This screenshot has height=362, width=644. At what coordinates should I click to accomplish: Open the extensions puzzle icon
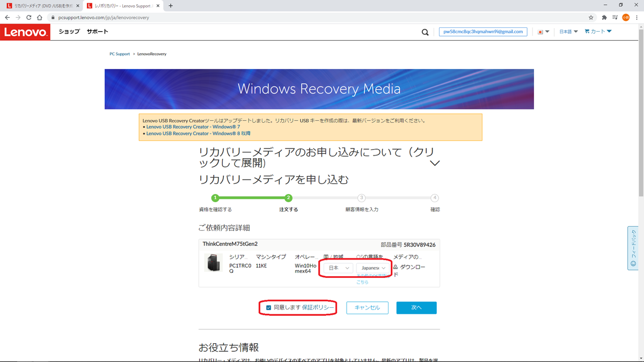coord(604,17)
